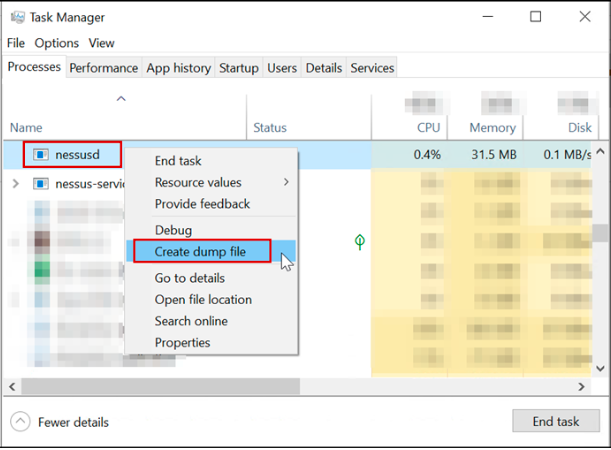Go to the Services tab
Image resolution: width=611 pixels, height=450 pixels.
372,68
